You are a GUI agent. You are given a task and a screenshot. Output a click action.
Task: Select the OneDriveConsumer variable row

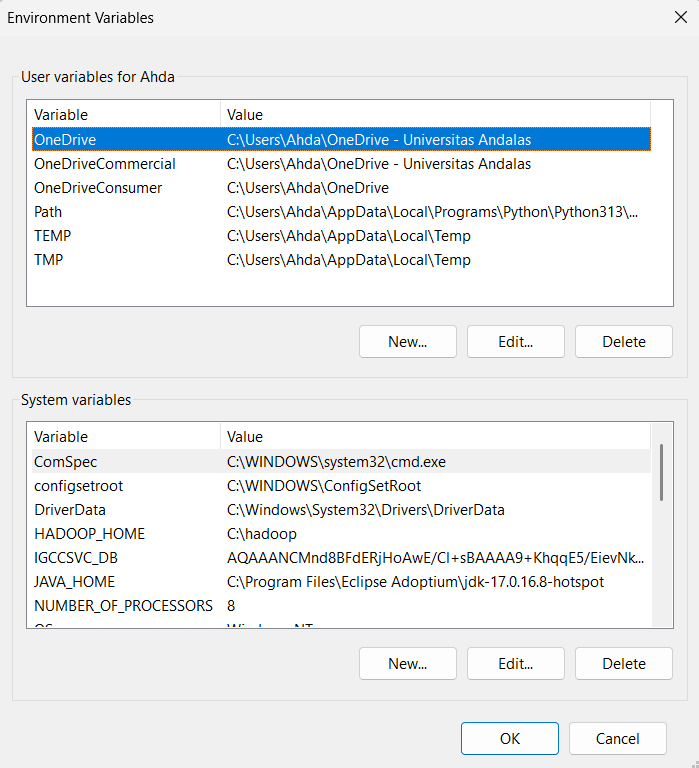tap(98, 188)
